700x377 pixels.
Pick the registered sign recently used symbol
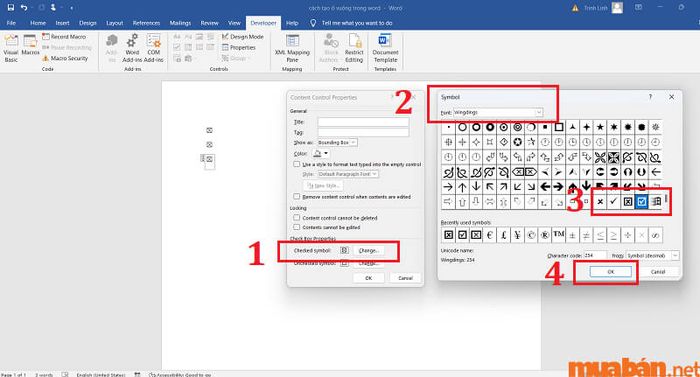click(545, 235)
